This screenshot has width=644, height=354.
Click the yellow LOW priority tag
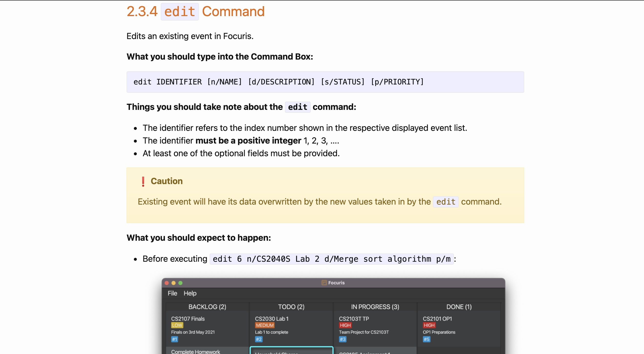coord(177,325)
